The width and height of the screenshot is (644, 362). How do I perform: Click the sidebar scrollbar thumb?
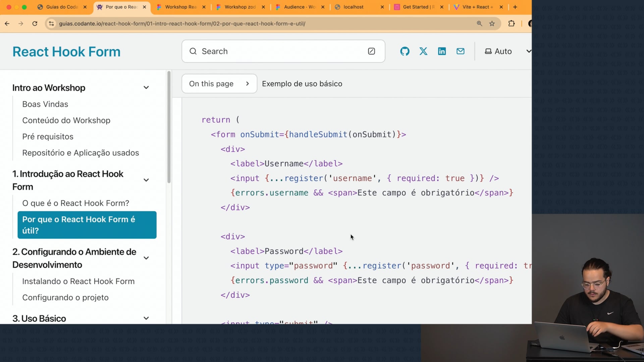169,127
